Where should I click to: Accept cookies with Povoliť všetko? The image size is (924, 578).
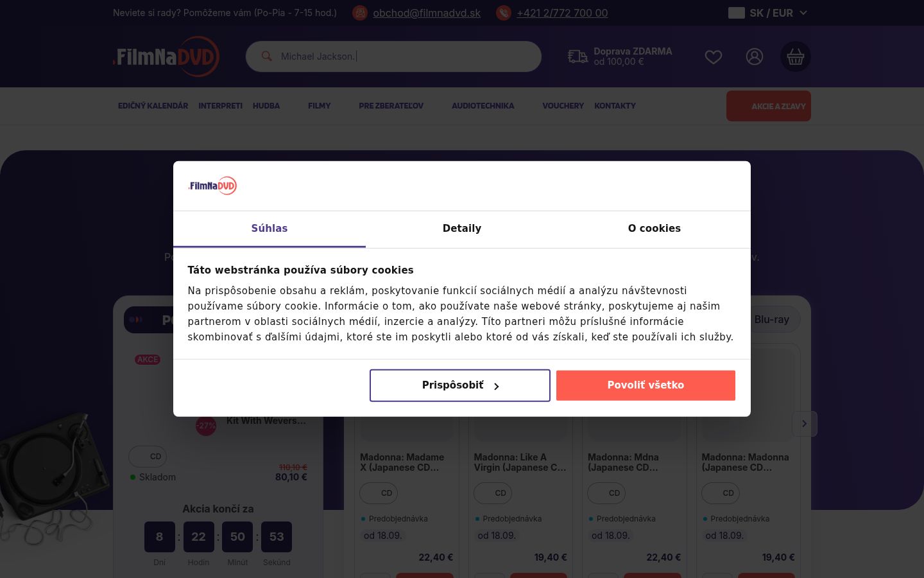coord(646,385)
